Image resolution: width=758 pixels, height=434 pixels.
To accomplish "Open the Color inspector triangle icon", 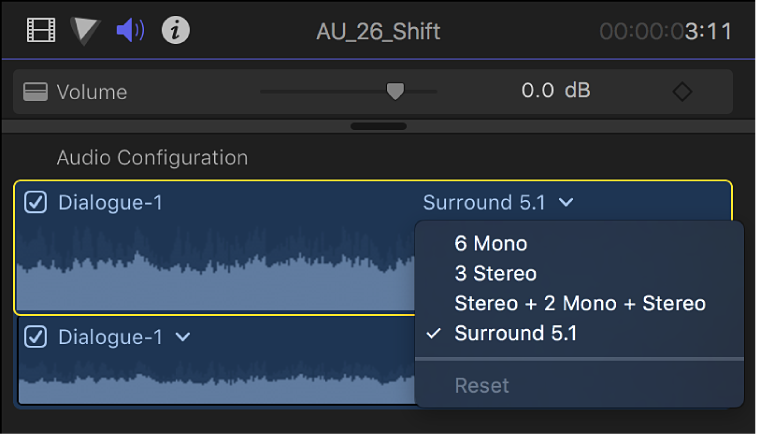I will 85,31.
